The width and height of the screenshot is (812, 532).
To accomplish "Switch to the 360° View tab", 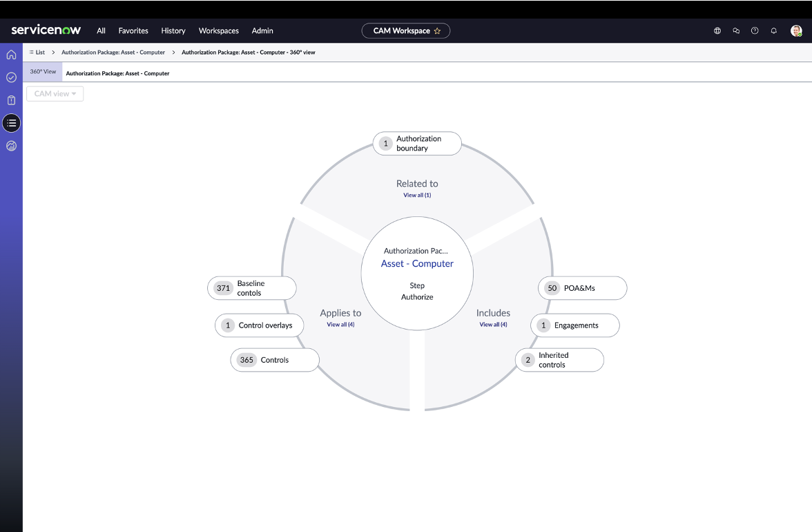I will point(43,72).
